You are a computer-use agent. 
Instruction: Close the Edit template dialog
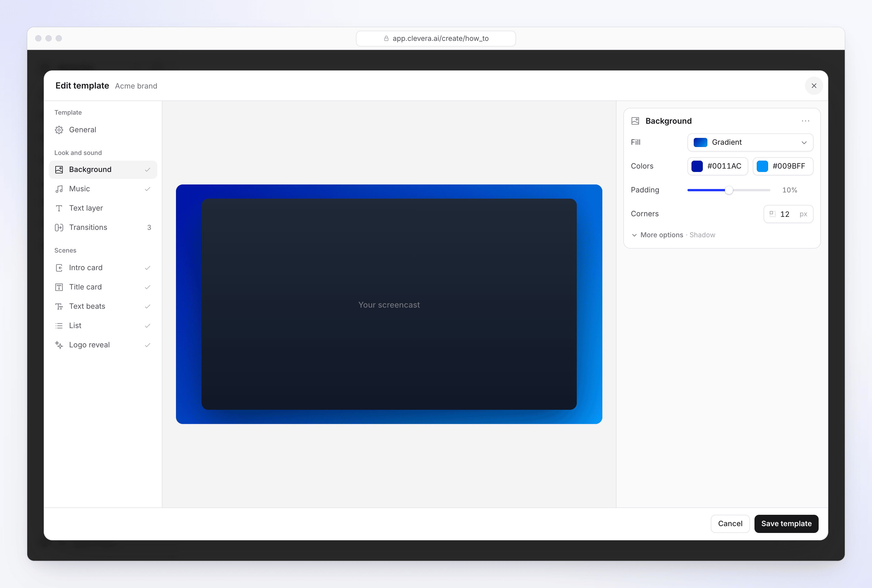[x=814, y=86]
